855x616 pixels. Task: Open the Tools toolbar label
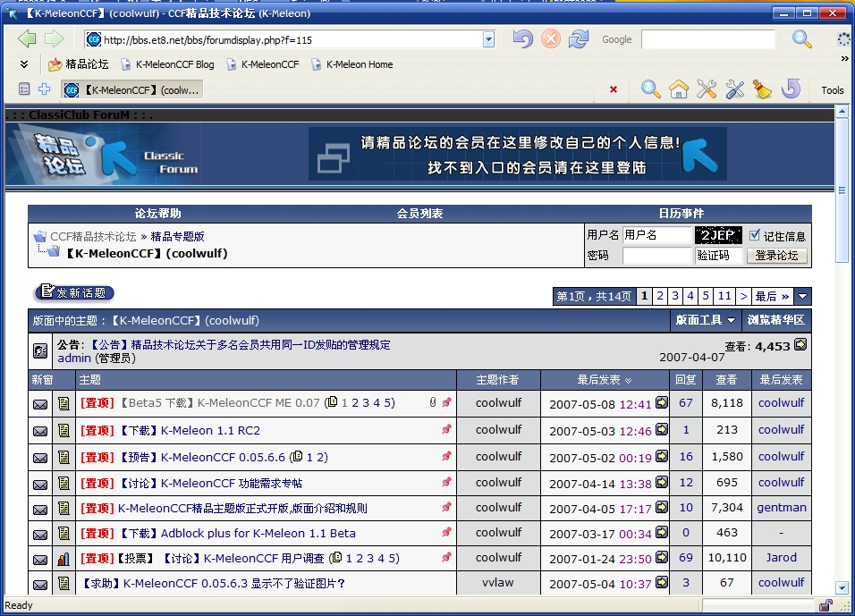click(832, 90)
